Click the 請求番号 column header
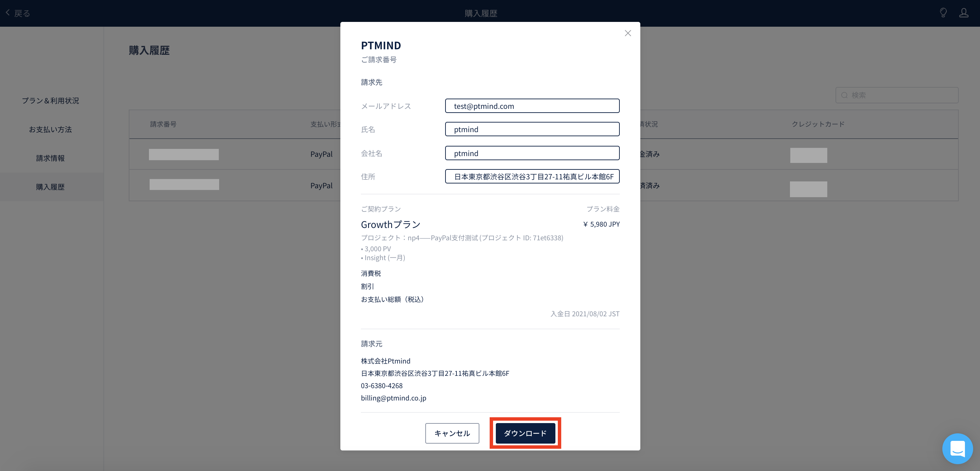Viewport: 980px width, 471px height. pyautogui.click(x=163, y=124)
